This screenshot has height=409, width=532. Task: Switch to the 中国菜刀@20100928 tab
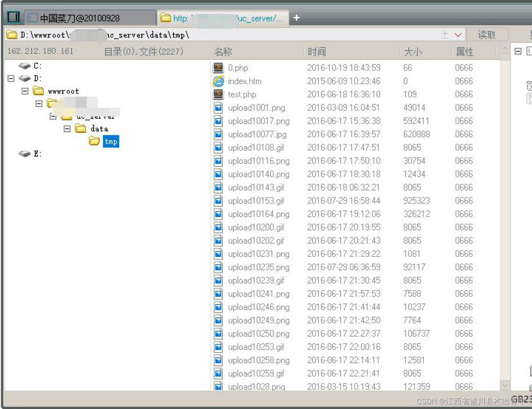tap(90, 18)
